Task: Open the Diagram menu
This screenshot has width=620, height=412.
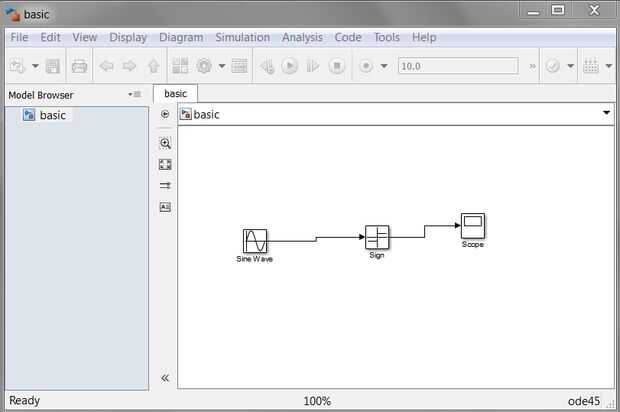Action: point(181,38)
